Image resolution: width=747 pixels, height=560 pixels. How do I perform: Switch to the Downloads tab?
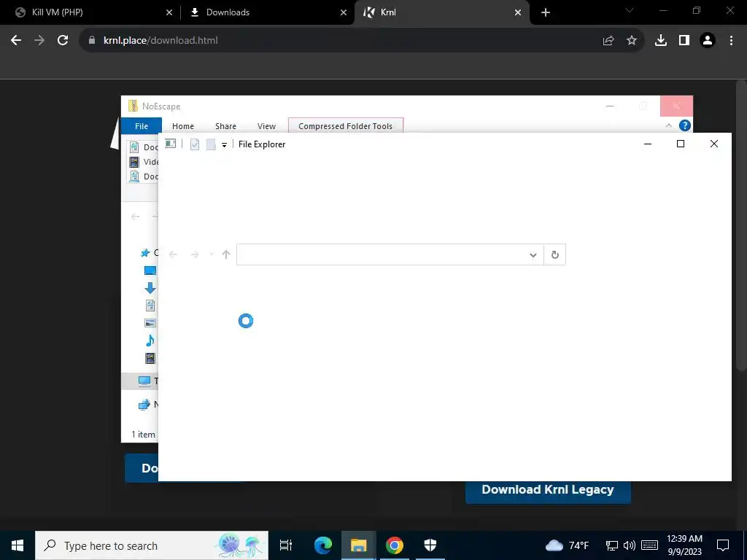[x=267, y=12]
